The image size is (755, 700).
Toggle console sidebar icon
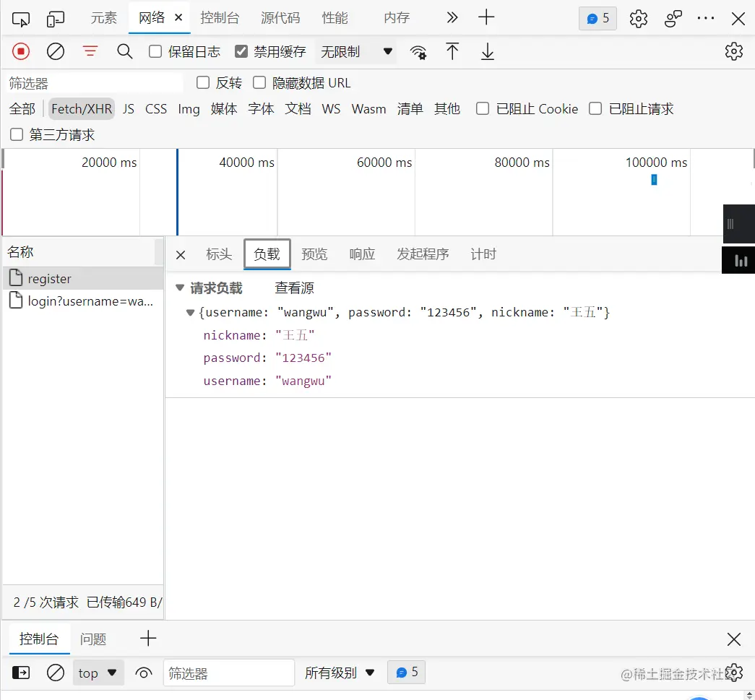pyautogui.click(x=21, y=672)
